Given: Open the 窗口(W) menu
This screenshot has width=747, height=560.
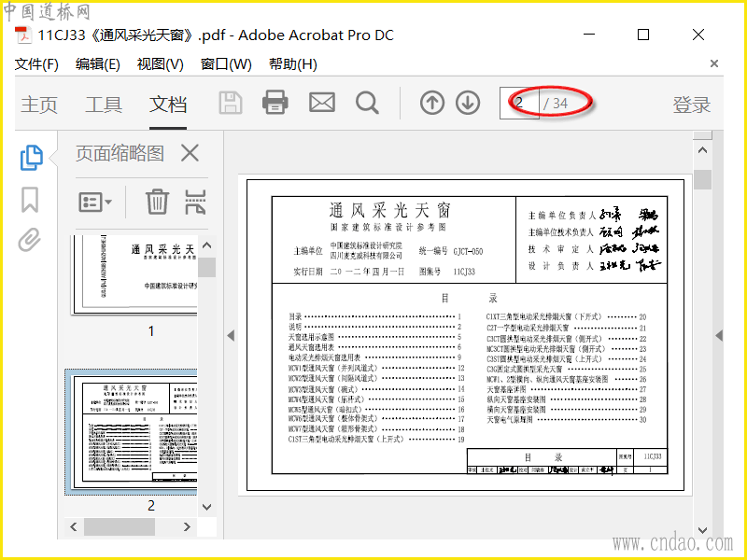Looking at the screenshot, I should (226, 63).
